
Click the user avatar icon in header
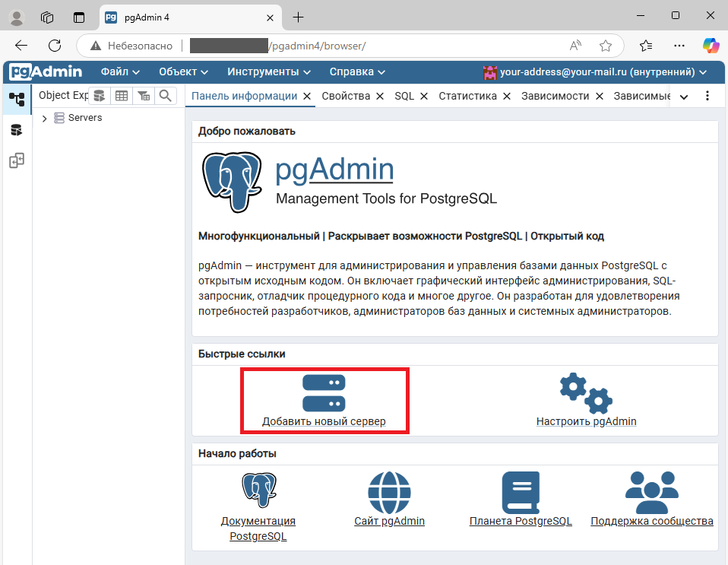pos(490,72)
